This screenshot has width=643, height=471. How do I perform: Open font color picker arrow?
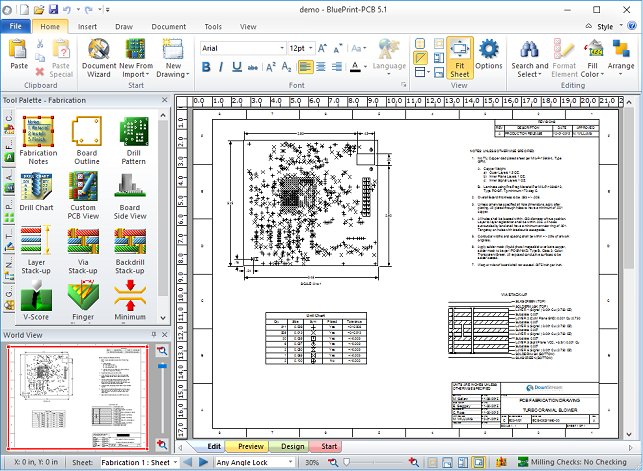point(365,67)
